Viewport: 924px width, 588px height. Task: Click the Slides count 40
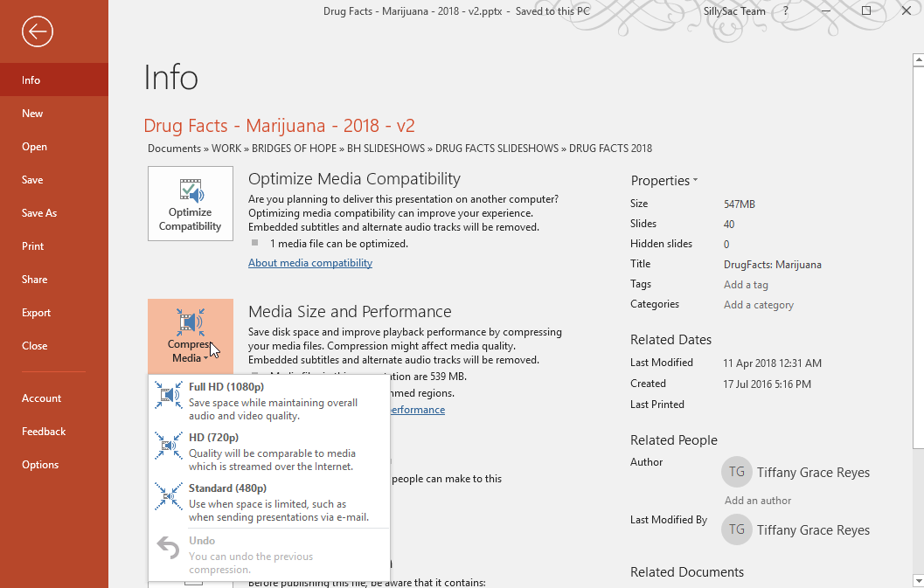729,225
